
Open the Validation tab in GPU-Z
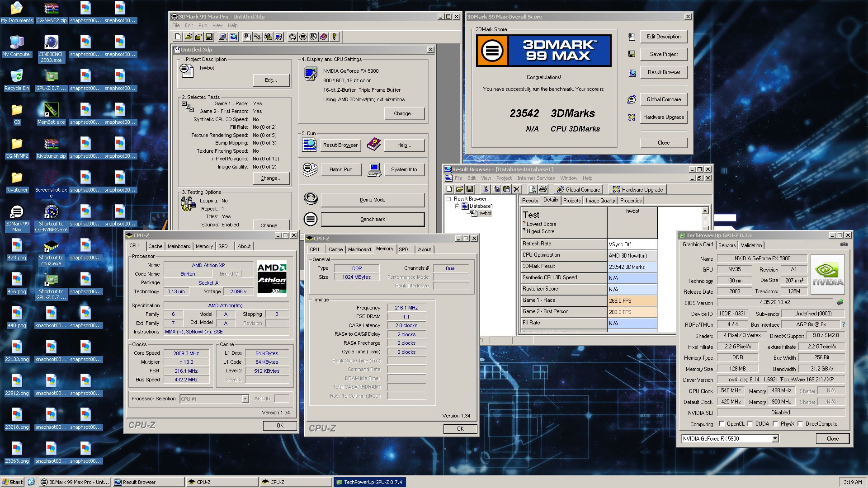751,245
